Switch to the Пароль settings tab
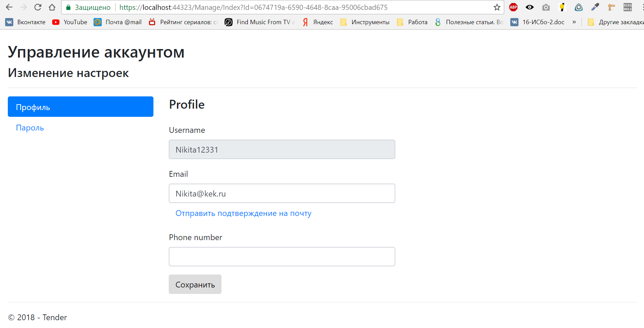The image size is (644, 328). [30, 128]
